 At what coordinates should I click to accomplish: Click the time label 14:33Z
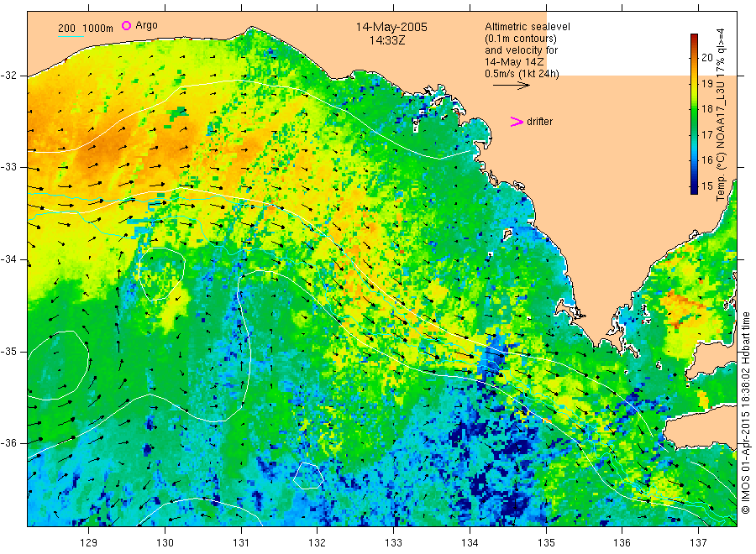[x=387, y=40]
